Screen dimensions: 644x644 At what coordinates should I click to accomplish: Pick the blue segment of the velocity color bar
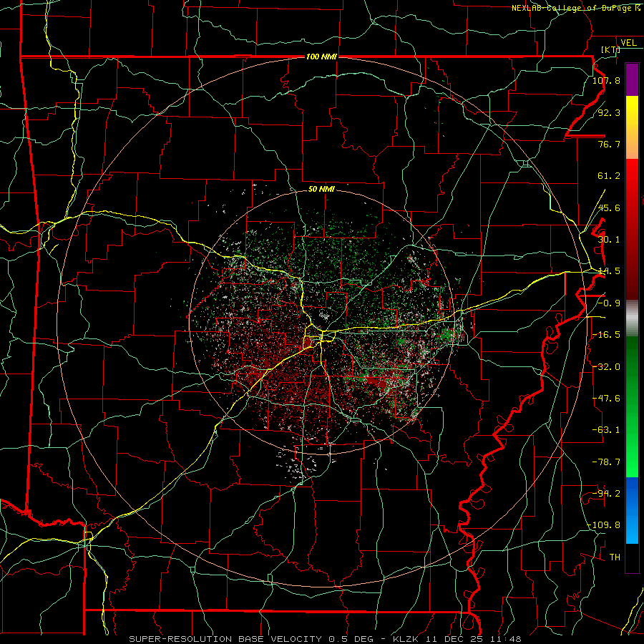pos(632,510)
